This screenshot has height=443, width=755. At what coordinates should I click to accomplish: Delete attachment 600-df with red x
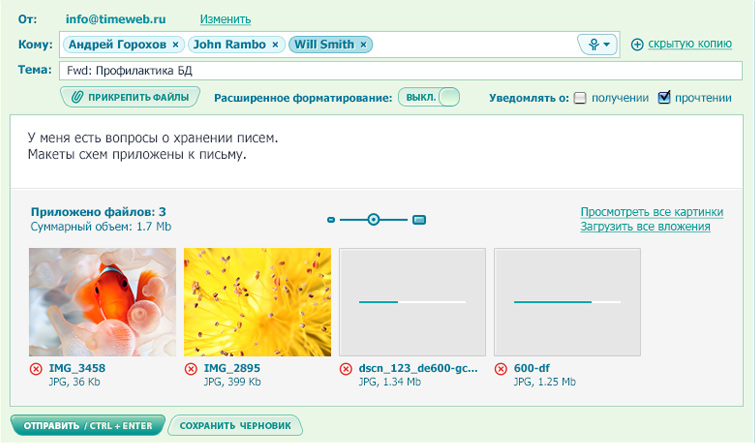pyautogui.click(x=501, y=369)
